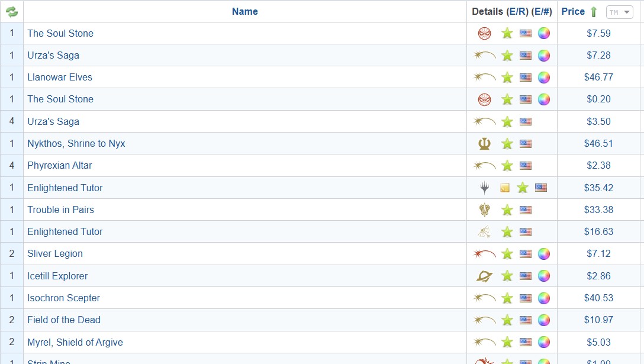The height and width of the screenshot is (364, 644).
Task: Click the fan set icon beside the $16.63 price
Action: click(x=484, y=232)
